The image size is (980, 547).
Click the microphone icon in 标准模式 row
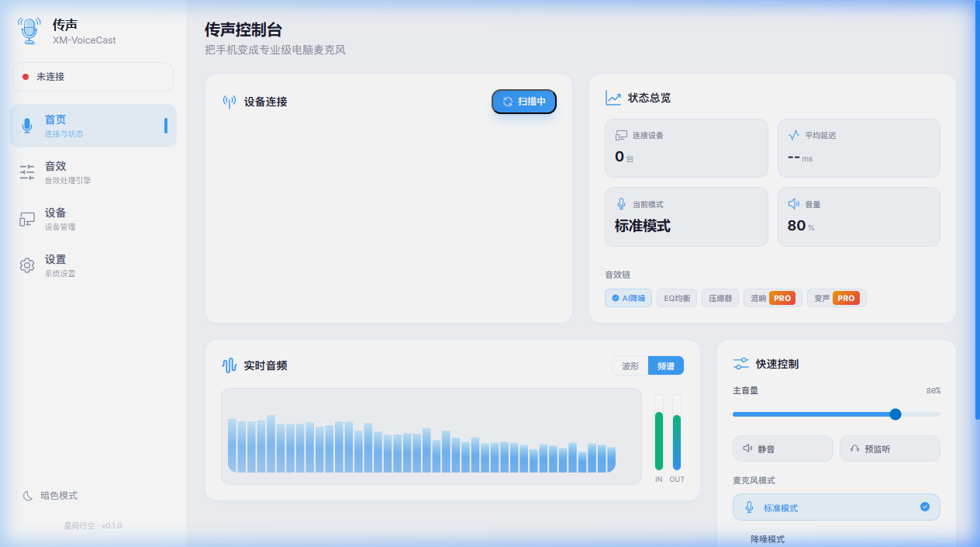point(749,507)
